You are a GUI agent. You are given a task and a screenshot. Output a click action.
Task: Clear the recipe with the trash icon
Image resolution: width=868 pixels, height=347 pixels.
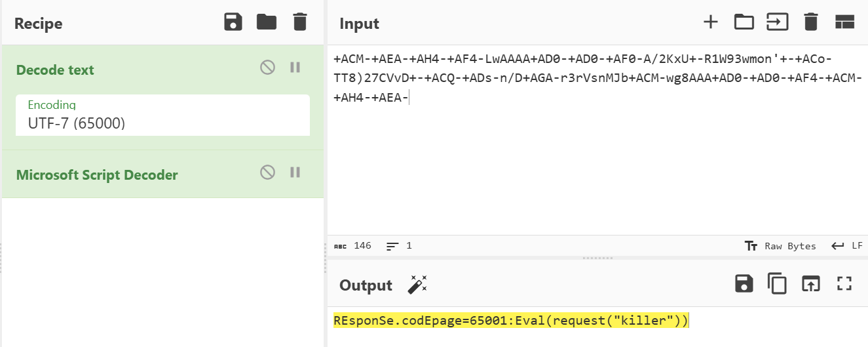[300, 22]
